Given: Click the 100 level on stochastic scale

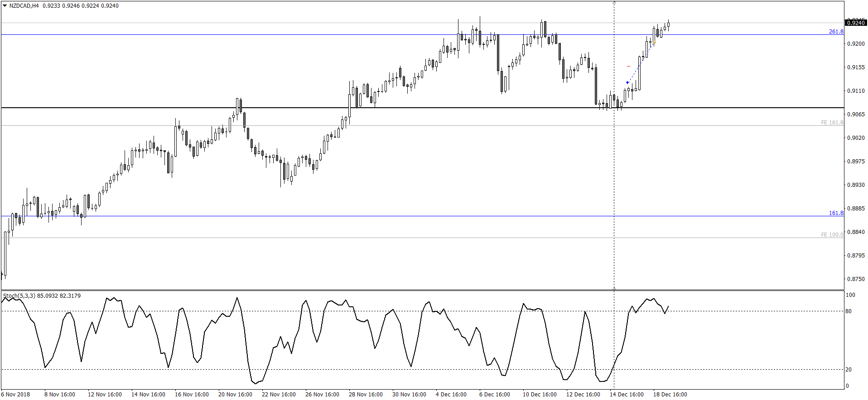Looking at the screenshot, I should click(850, 295).
